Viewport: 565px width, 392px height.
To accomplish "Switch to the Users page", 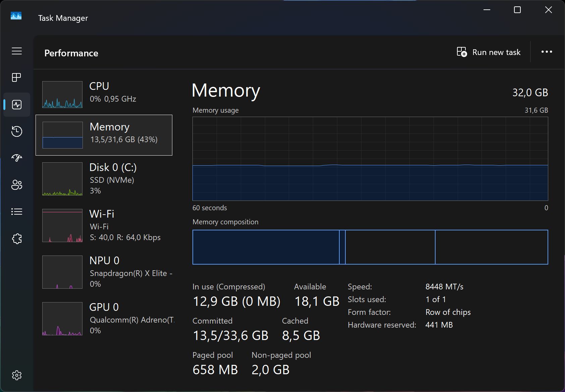I will tap(17, 185).
